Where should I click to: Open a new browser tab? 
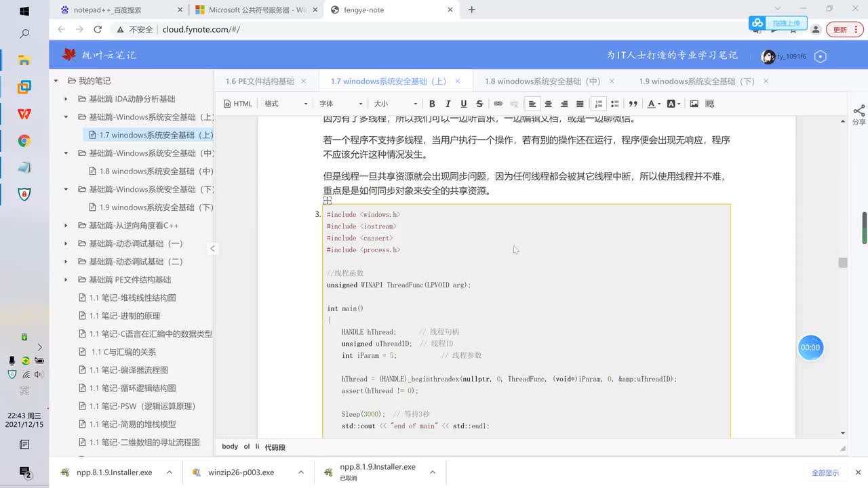coord(472,9)
